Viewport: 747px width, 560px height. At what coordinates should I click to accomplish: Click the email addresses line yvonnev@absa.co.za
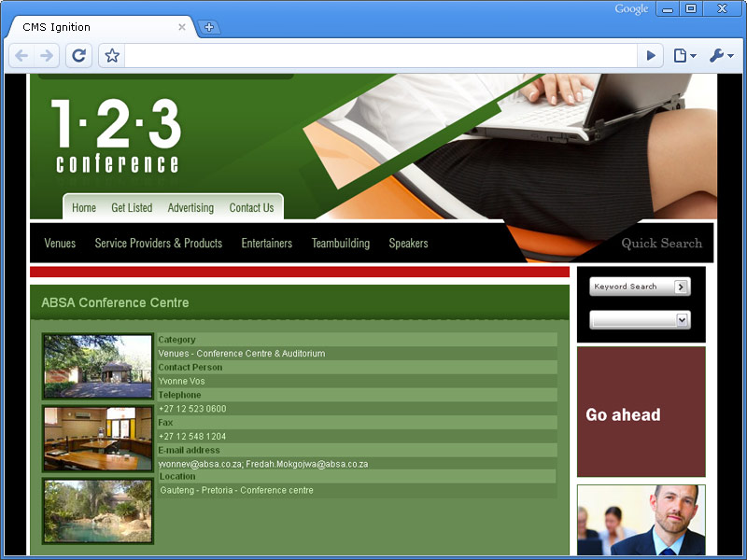(263, 464)
